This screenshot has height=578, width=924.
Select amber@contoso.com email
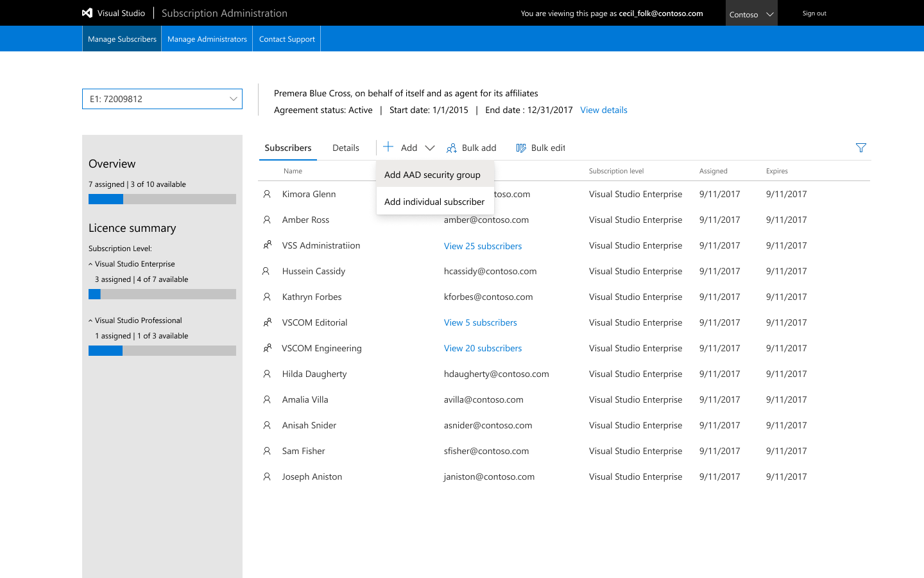(x=486, y=220)
